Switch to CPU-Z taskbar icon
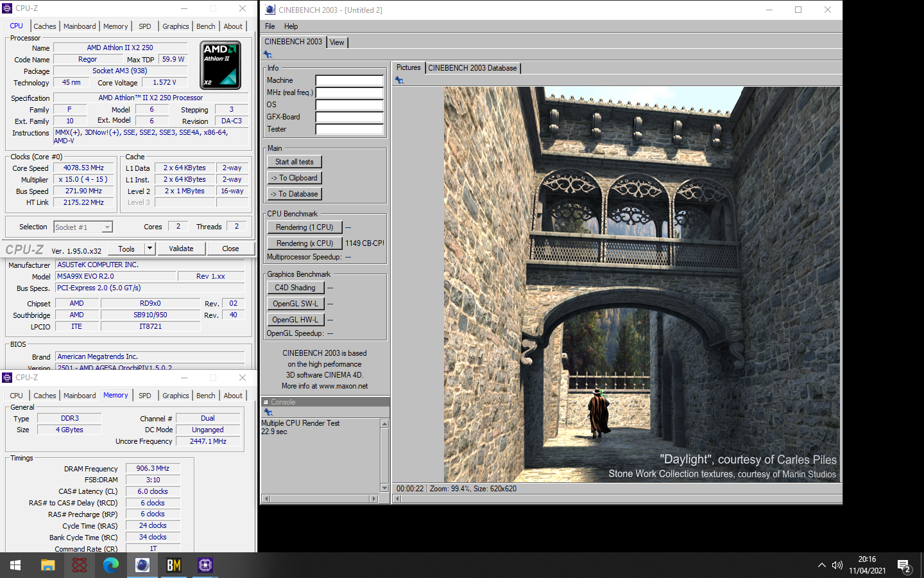This screenshot has width=924, height=578. (x=205, y=565)
